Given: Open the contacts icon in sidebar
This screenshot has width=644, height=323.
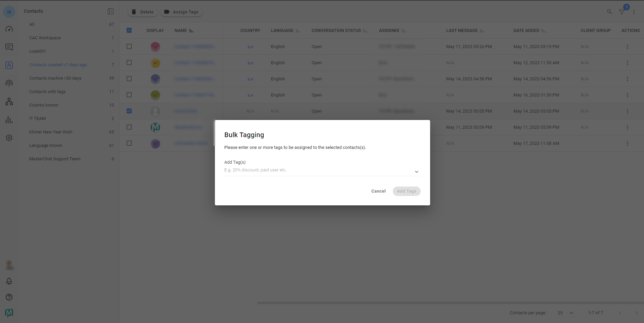Looking at the screenshot, I should tap(9, 65).
